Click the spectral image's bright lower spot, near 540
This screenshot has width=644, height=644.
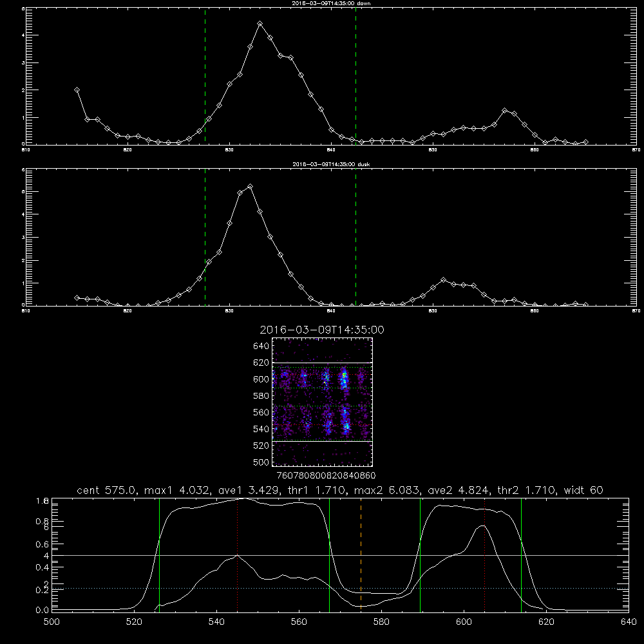[346, 426]
